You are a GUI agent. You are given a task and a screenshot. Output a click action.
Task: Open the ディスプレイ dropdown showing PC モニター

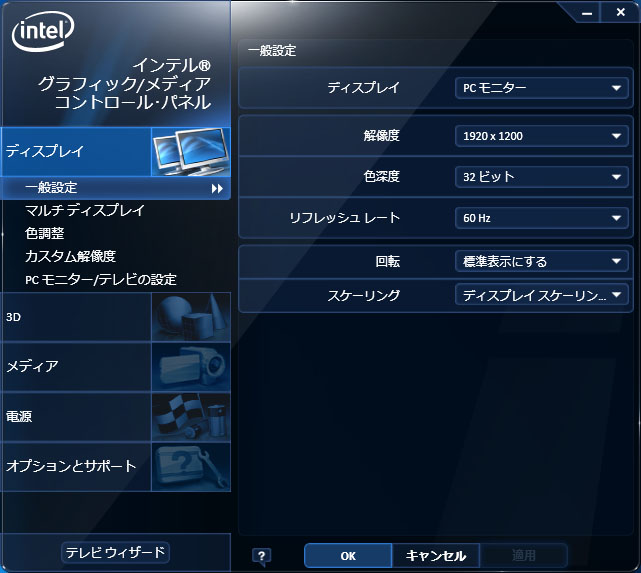(541, 88)
